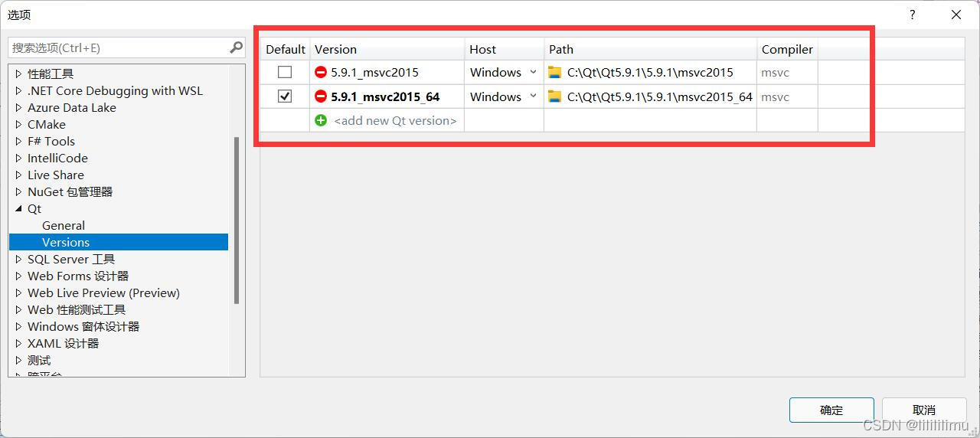Select SQL Server 工具 category
The width and height of the screenshot is (980, 438).
click(x=71, y=259)
